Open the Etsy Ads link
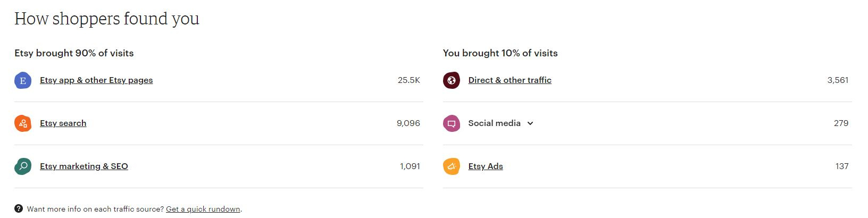The height and width of the screenshot is (218, 868). click(x=486, y=166)
